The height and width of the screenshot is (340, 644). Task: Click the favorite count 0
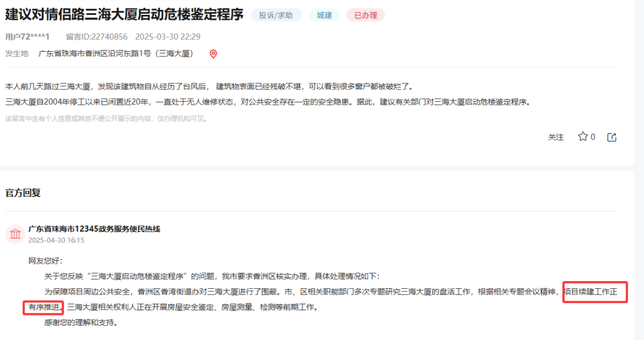coord(593,137)
